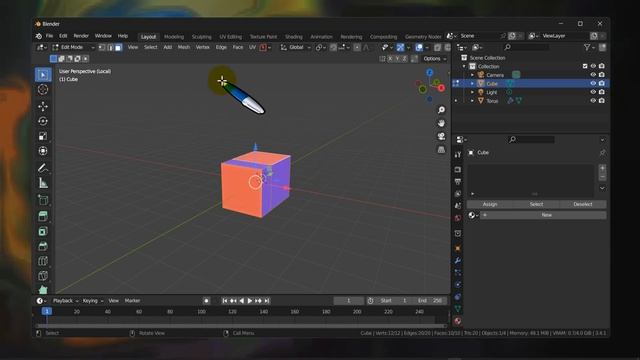Screen dimensions: 640x360
Task: Click the add material slot plus button
Action: pyautogui.click(x=602, y=168)
